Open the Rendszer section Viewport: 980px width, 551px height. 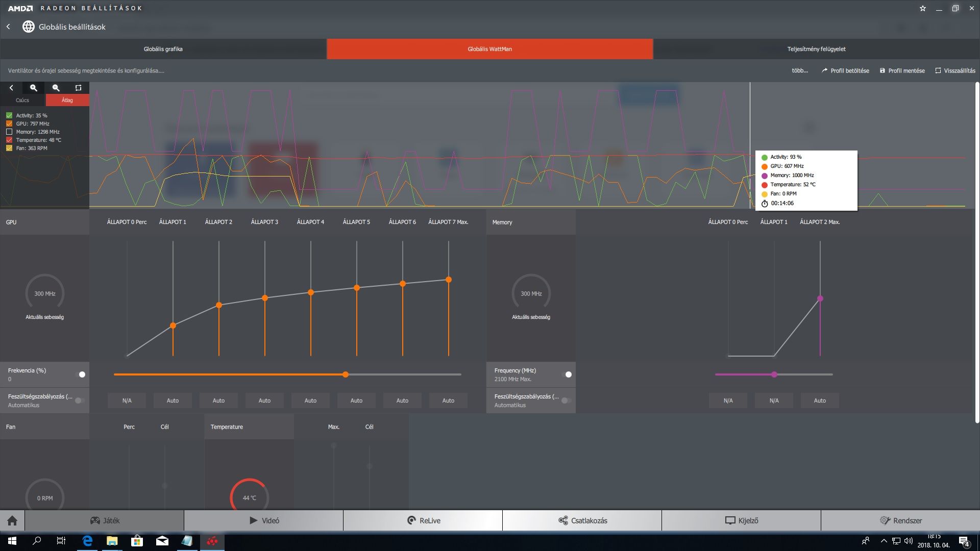coord(901,520)
